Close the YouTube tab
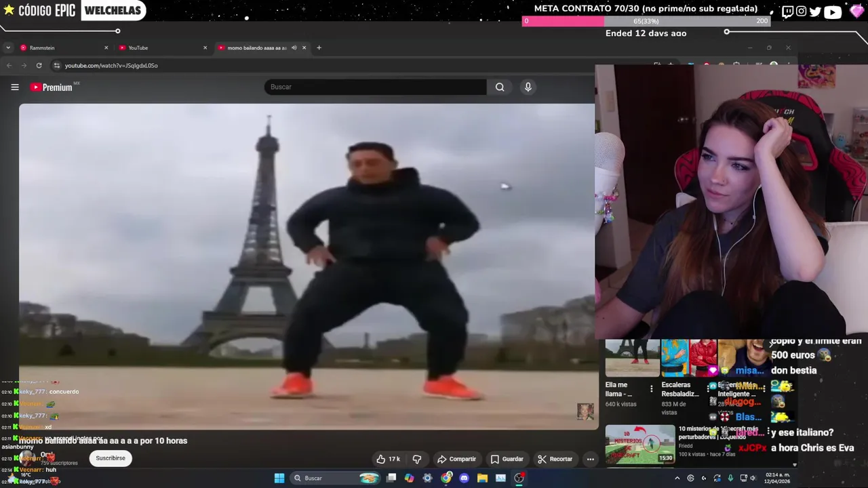Image resolution: width=868 pixels, height=488 pixels. [x=205, y=47]
